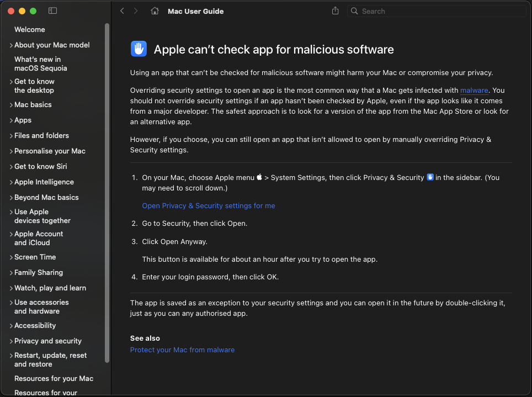Click the magnifying glass search icon
The height and width of the screenshot is (397, 532).
(x=355, y=11)
